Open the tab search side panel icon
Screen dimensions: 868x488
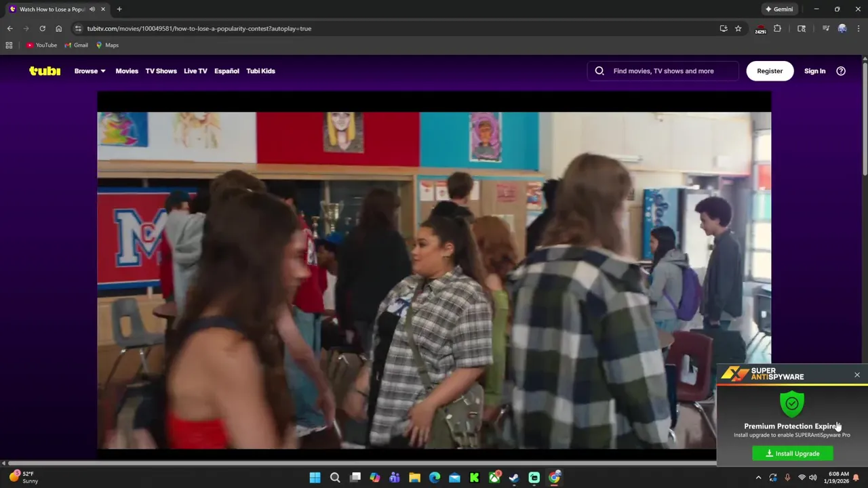(802, 28)
